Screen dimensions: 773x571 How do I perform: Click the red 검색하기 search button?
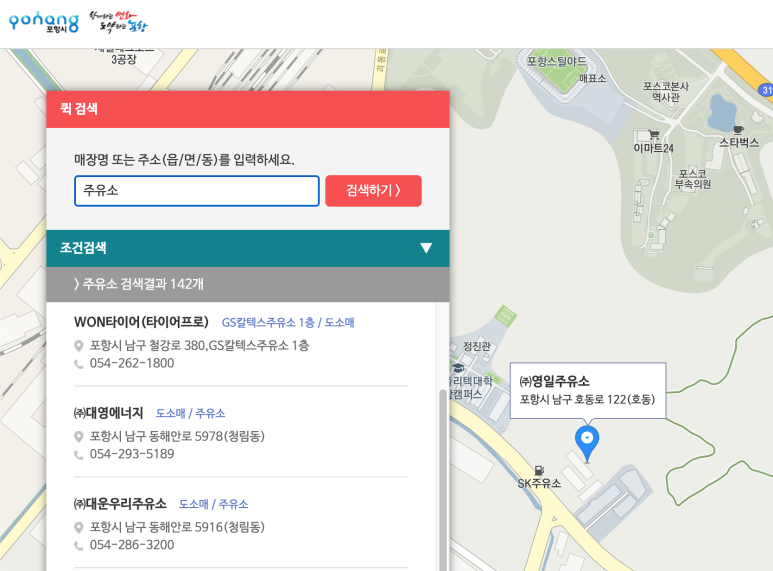tap(373, 191)
